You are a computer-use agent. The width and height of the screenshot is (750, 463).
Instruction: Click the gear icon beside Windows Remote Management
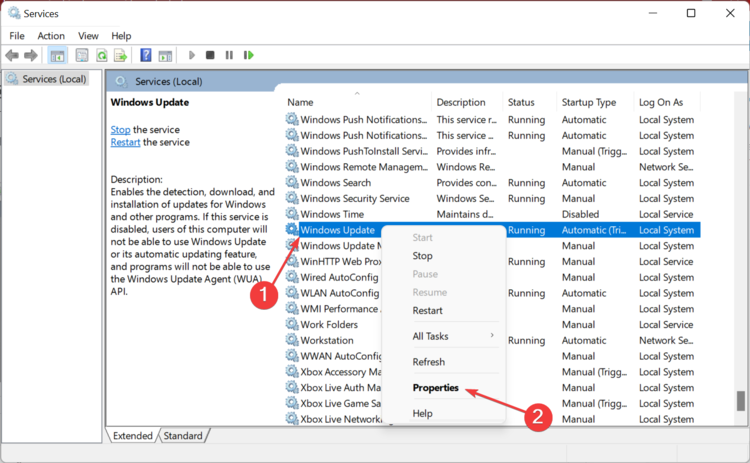pos(292,166)
